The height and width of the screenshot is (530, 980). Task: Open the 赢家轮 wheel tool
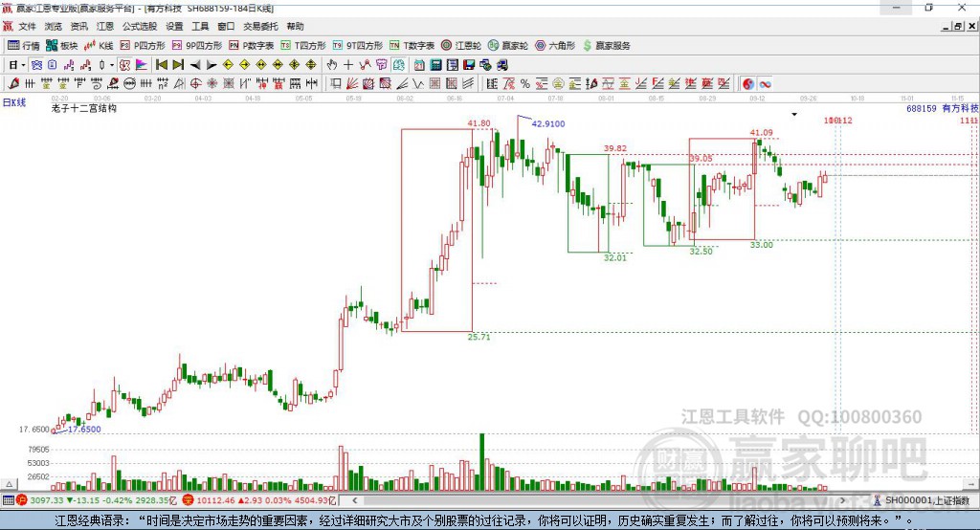click(x=508, y=46)
